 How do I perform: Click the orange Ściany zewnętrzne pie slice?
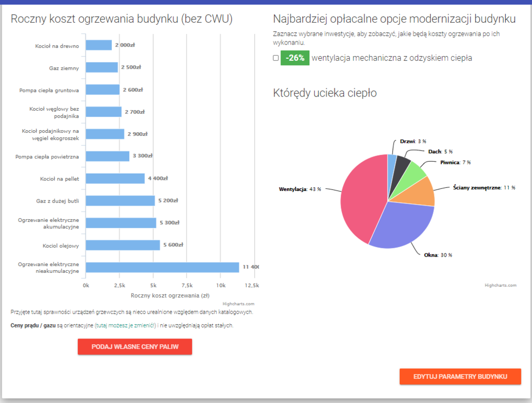(x=423, y=192)
